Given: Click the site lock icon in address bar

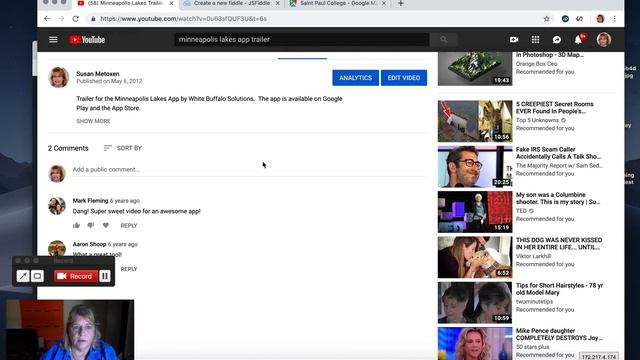Looking at the screenshot, I should (x=93, y=19).
